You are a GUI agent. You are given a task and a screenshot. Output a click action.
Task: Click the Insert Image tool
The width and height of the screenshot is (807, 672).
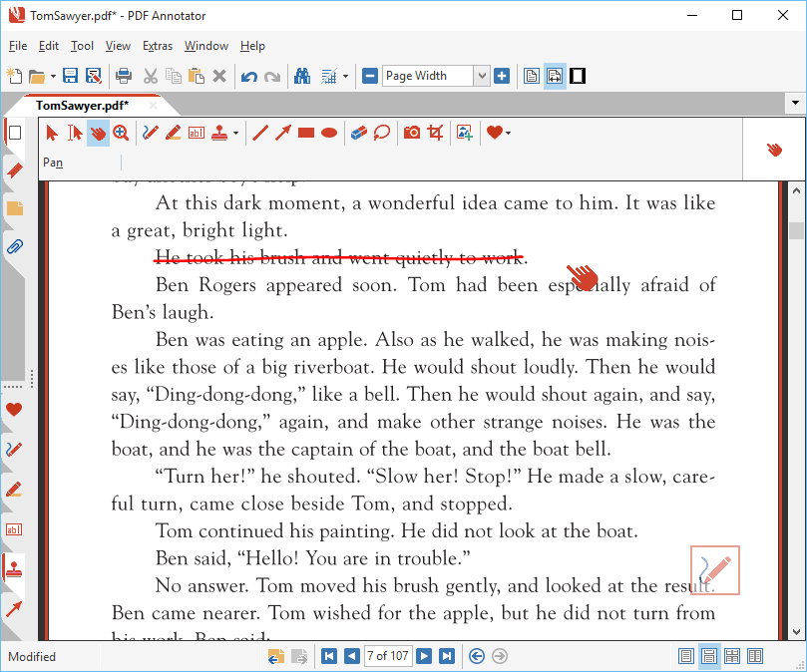coord(465,134)
